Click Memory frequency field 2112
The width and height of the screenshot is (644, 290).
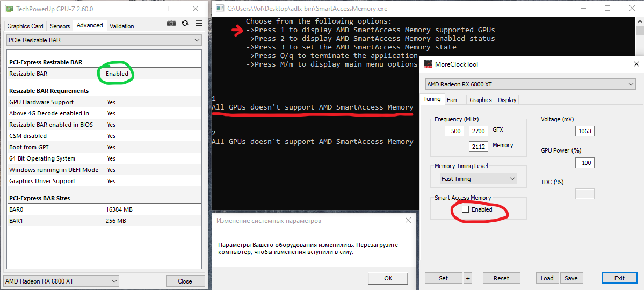point(478,147)
